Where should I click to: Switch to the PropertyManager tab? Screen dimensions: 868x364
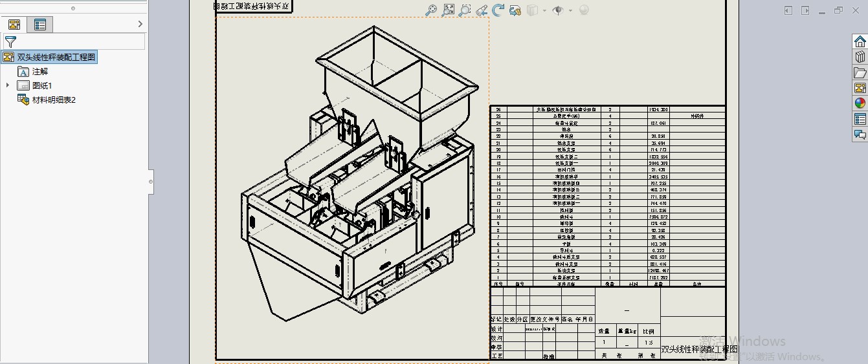40,25
